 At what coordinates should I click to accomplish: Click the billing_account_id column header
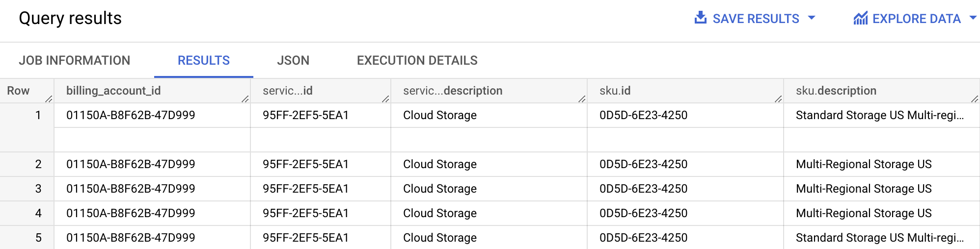[113, 91]
